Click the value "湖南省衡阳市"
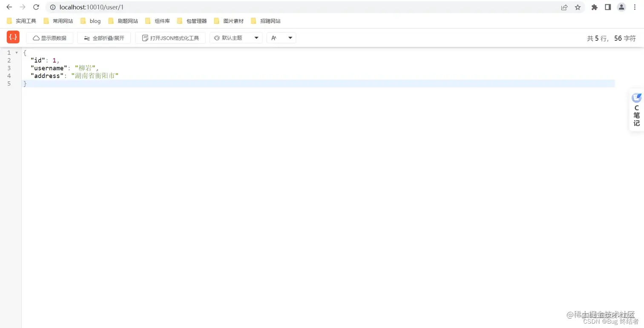Image resolution: width=644 pixels, height=328 pixels. pyautogui.click(x=95, y=76)
